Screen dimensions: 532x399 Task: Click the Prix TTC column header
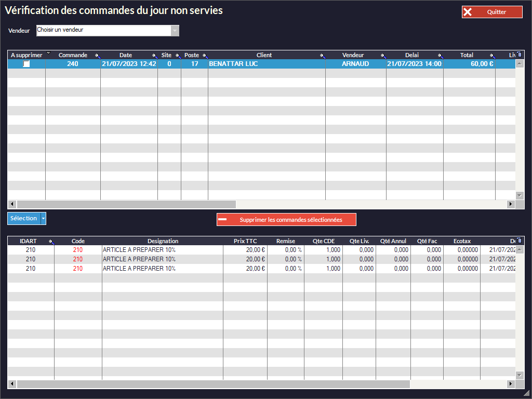point(245,241)
